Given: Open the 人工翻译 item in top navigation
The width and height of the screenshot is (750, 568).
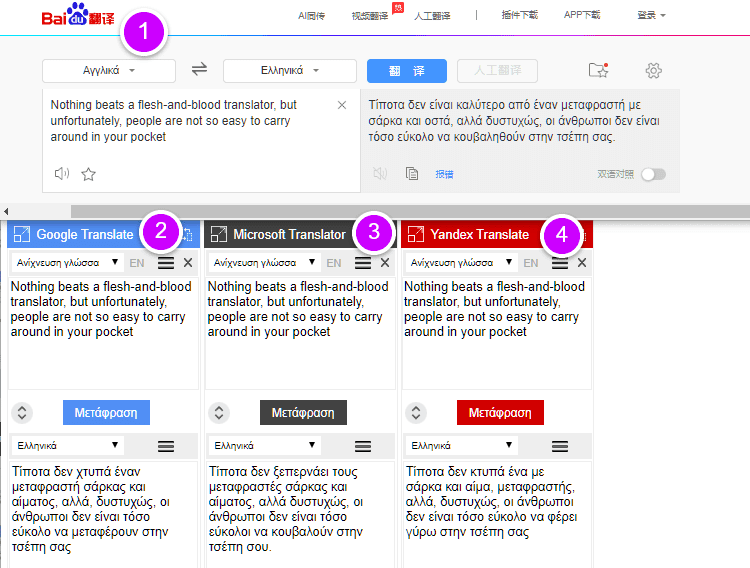Looking at the screenshot, I should (x=432, y=16).
